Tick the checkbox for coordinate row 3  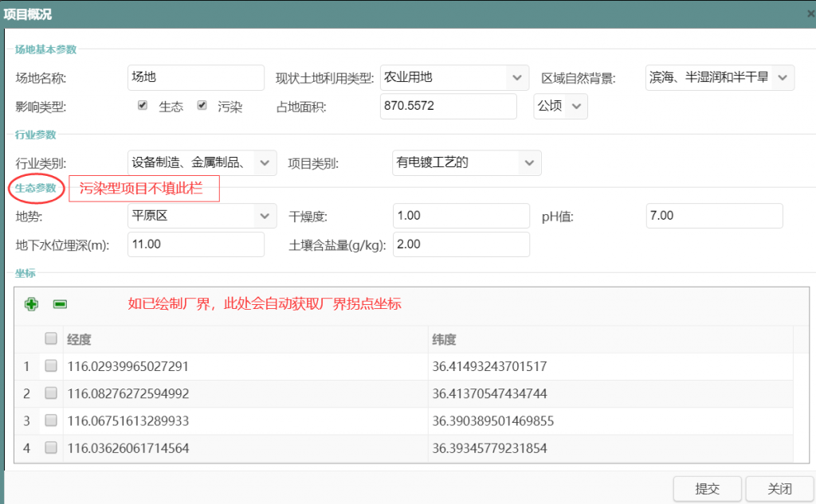51,420
